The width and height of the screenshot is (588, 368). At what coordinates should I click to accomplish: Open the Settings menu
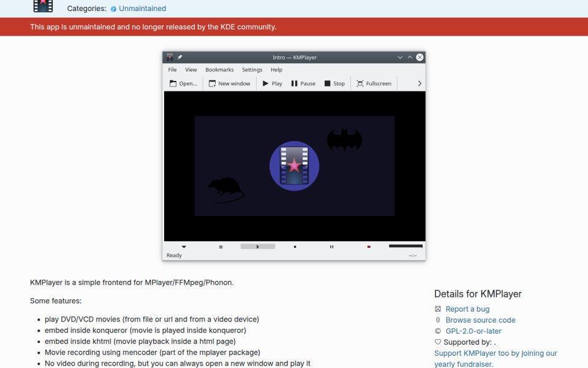coord(252,69)
